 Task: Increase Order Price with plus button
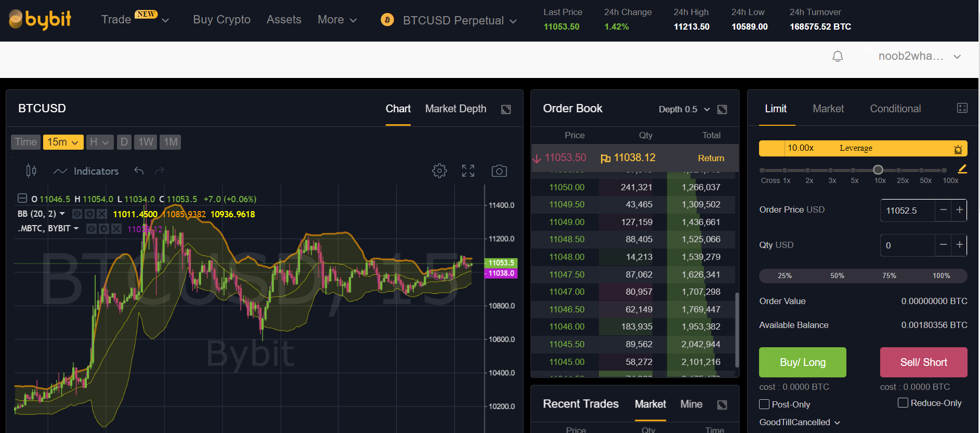pos(959,210)
